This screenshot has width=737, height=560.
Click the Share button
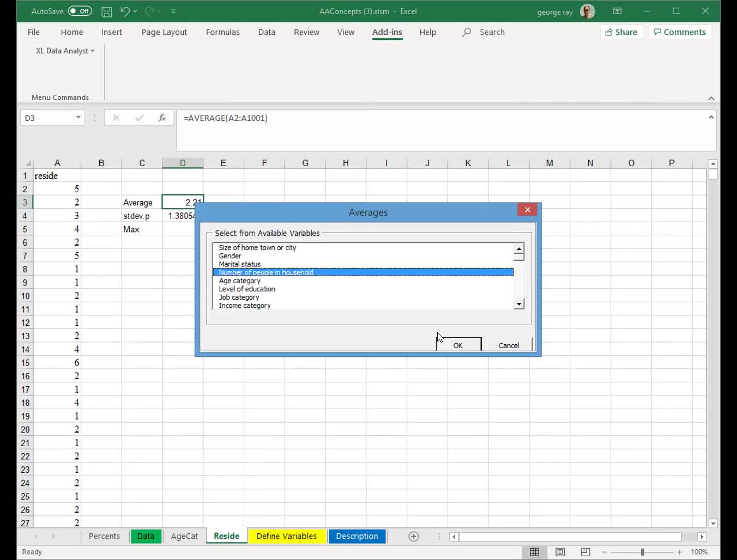621,32
